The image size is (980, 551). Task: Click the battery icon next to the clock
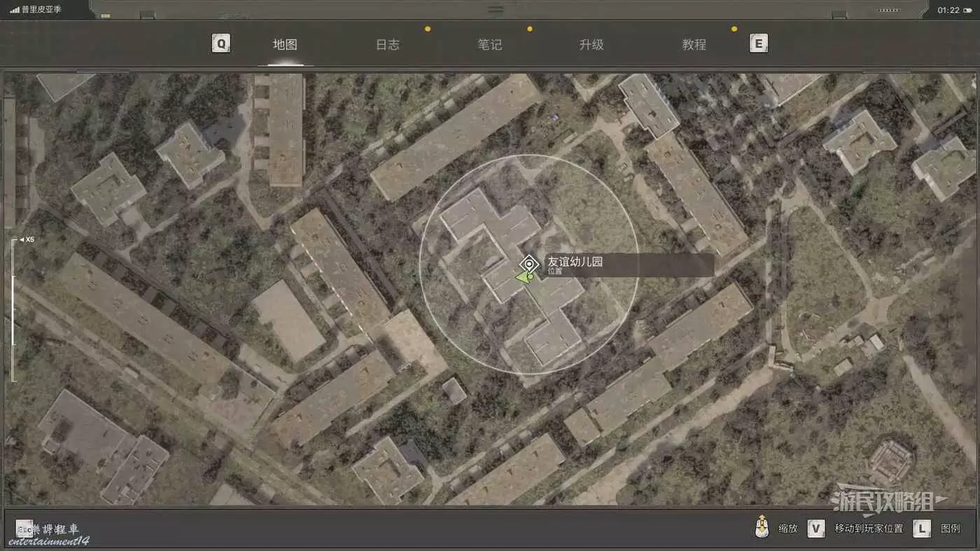(x=888, y=10)
